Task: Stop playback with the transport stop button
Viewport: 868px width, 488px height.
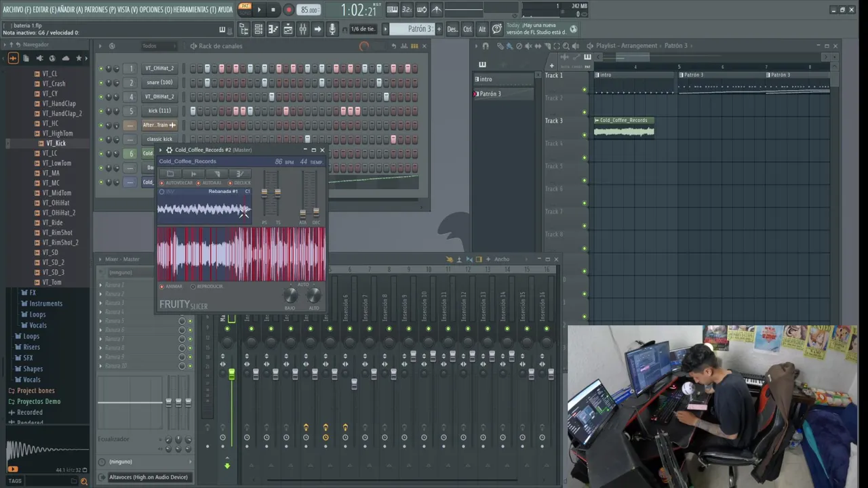Action: pos(273,9)
